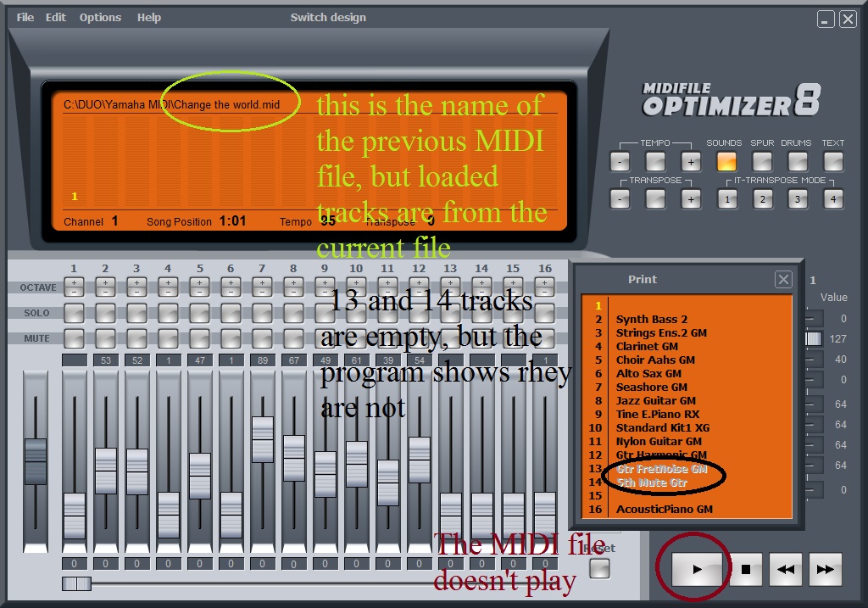Solo channel 16

tap(545, 313)
